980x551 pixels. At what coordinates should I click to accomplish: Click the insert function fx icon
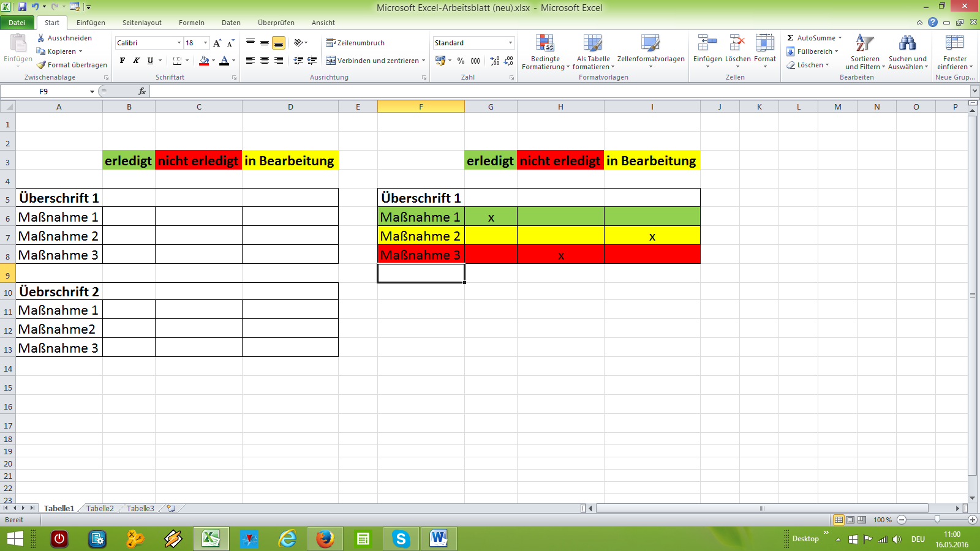tap(142, 91)
